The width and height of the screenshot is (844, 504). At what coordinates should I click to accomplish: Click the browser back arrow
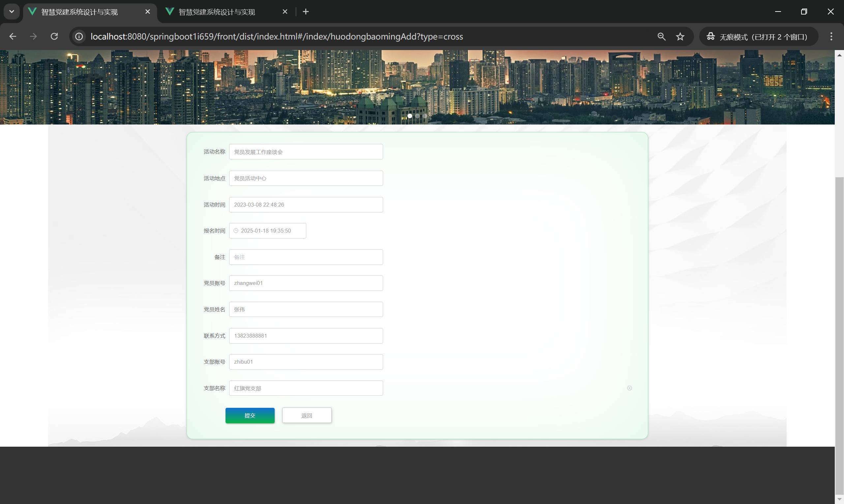[x=13, y=36]
